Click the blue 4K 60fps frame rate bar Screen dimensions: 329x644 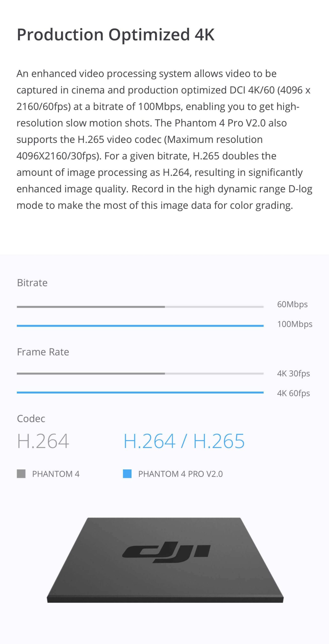pos(140,392)
